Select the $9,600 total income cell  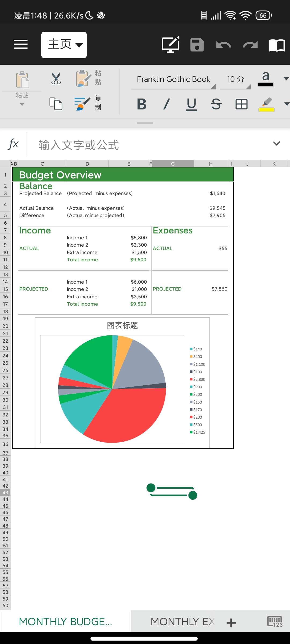pyautogui.click(x=138, y=260)
